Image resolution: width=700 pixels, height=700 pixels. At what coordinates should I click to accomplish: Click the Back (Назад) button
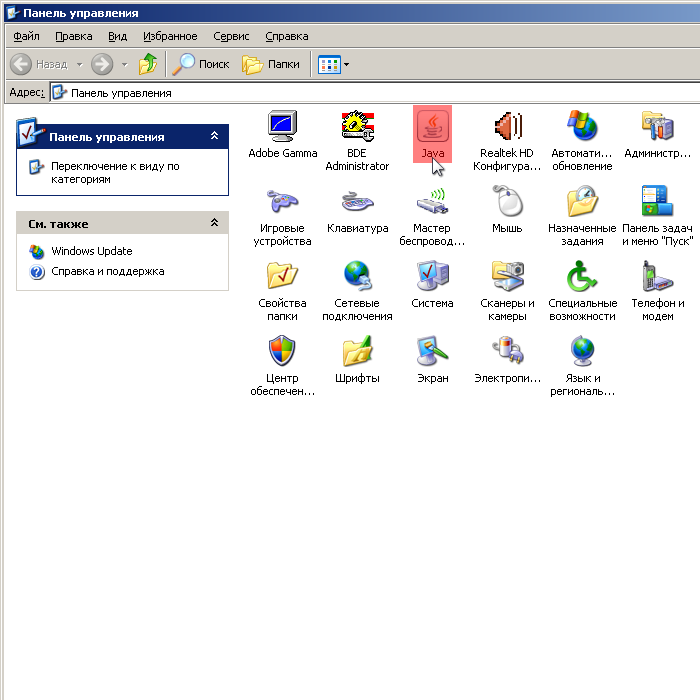[39, 64]
